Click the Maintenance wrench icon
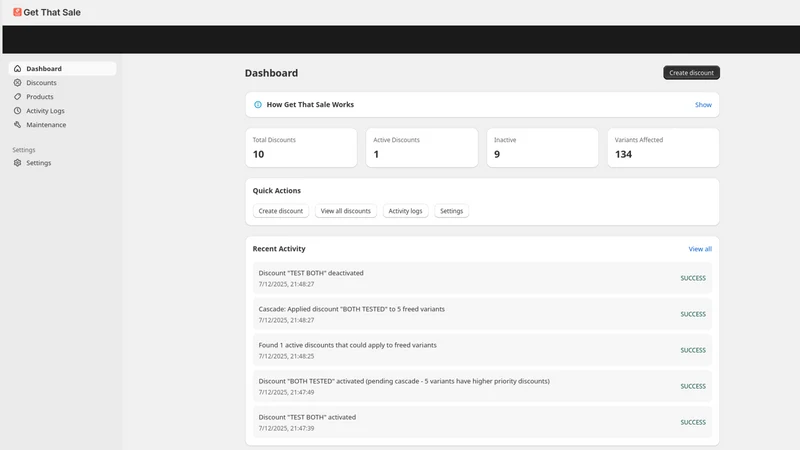 click(17, 124)
